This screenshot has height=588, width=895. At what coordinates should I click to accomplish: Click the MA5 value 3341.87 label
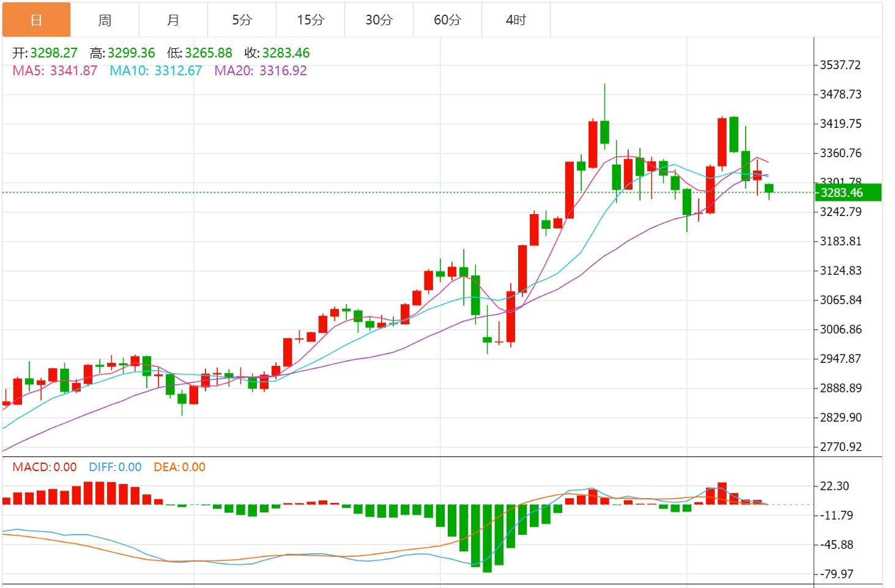tap(55, 71)
